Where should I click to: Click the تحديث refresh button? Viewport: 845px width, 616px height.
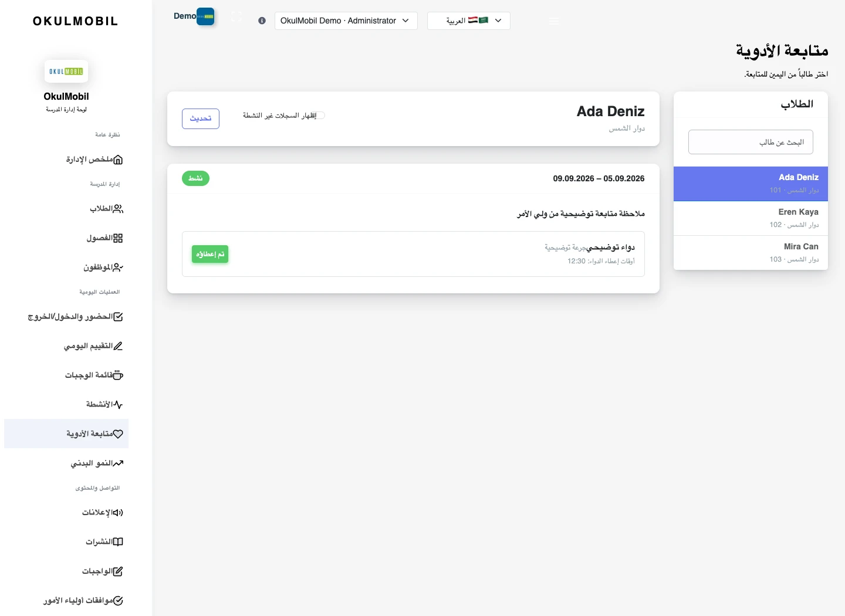pos(201,119)
